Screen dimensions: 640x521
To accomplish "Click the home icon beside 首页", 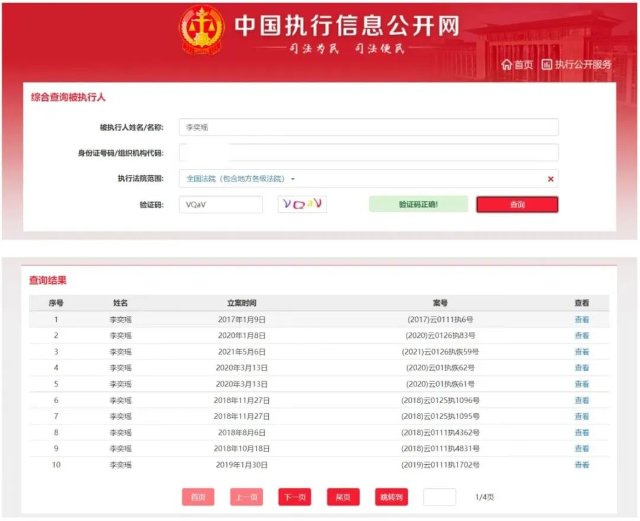I will pyautogui.click(x=507, y=65).
